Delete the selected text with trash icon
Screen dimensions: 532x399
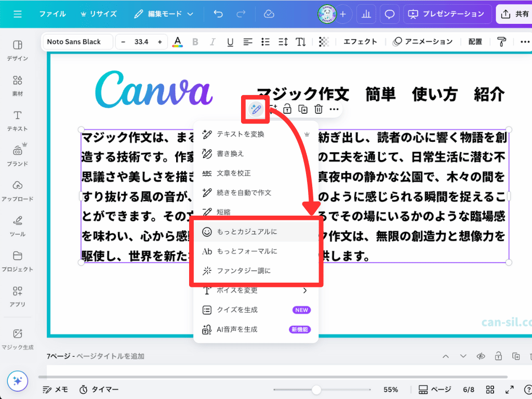318,109
